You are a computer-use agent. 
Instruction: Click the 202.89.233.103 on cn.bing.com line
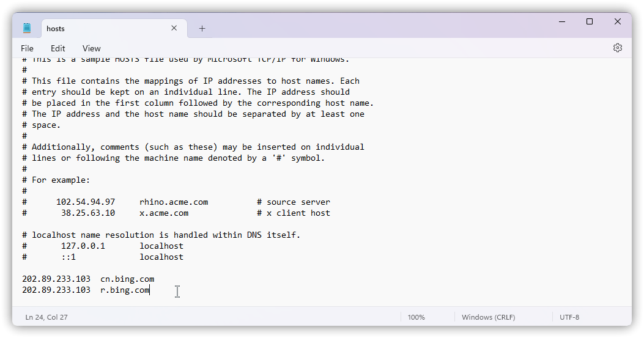[x=56, y=279]
